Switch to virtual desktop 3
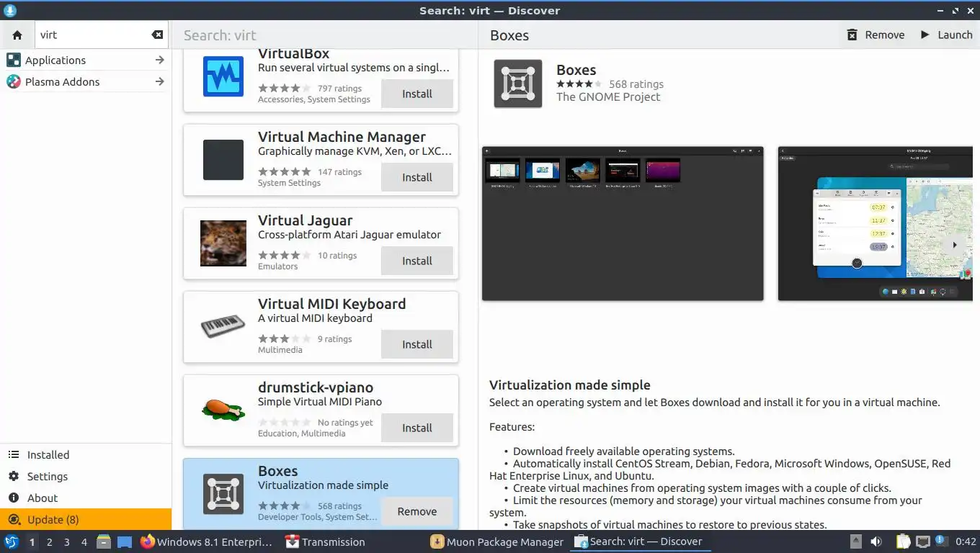 (x=67, y=541)
